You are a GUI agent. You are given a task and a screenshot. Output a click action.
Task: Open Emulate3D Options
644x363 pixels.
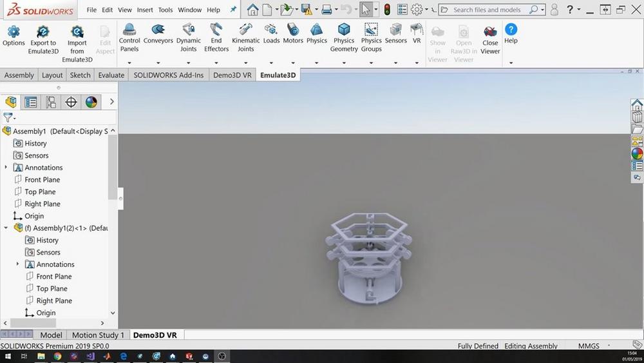(x=14, y=32)
